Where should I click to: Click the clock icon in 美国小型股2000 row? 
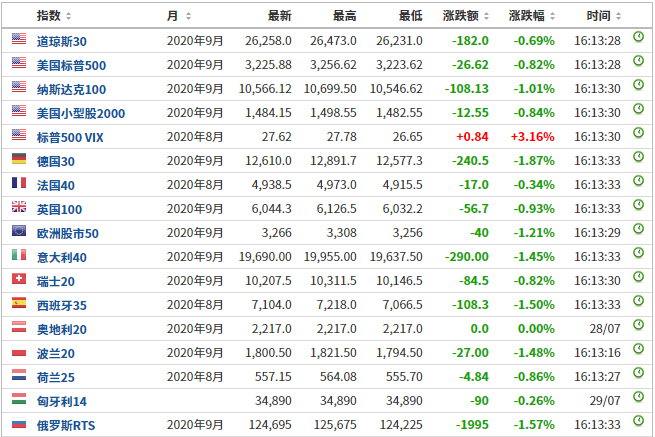pyautogui.click(x=638, y=109)
